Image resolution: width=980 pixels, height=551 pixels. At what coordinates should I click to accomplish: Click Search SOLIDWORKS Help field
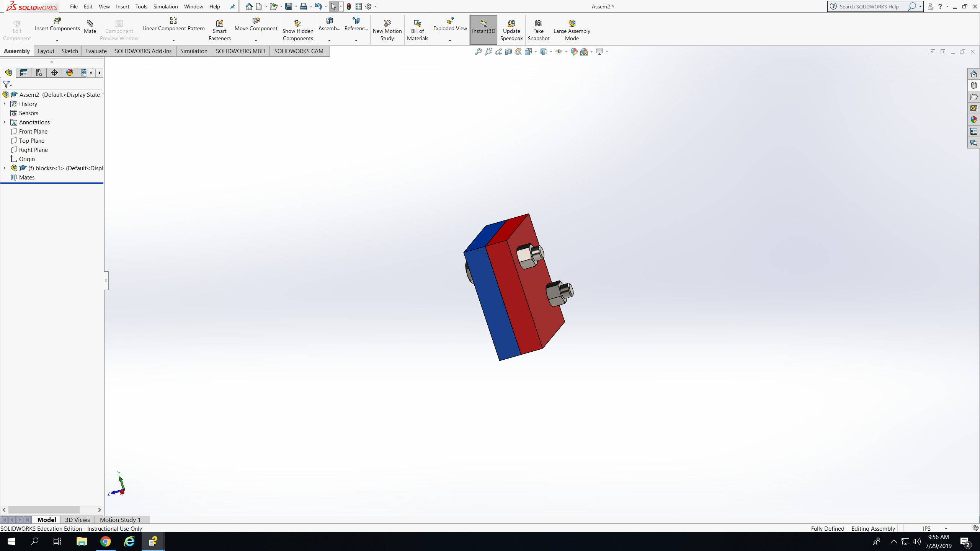869,7
